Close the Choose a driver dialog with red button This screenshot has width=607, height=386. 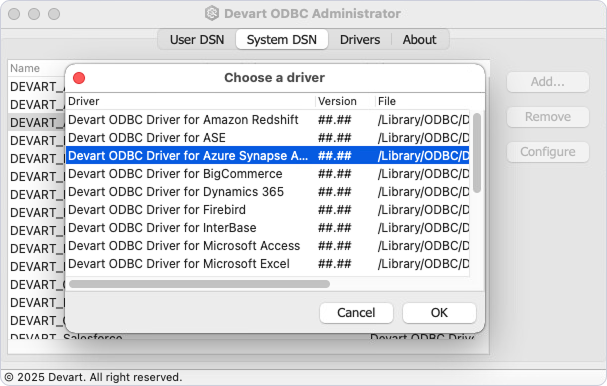79,78
